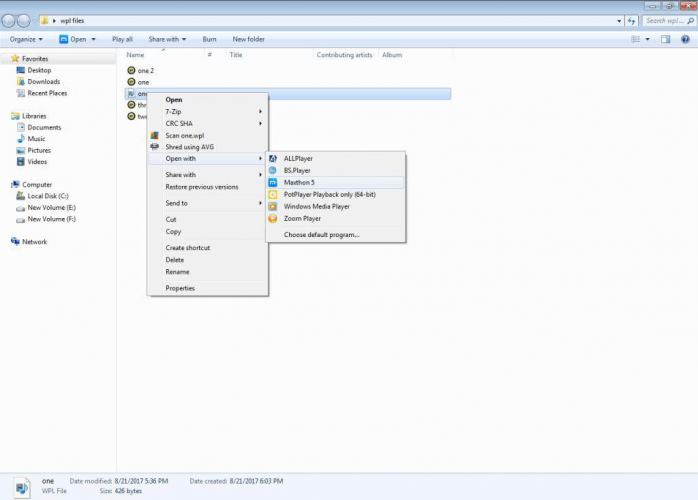Click the Search wpl files field

(668, 21)
